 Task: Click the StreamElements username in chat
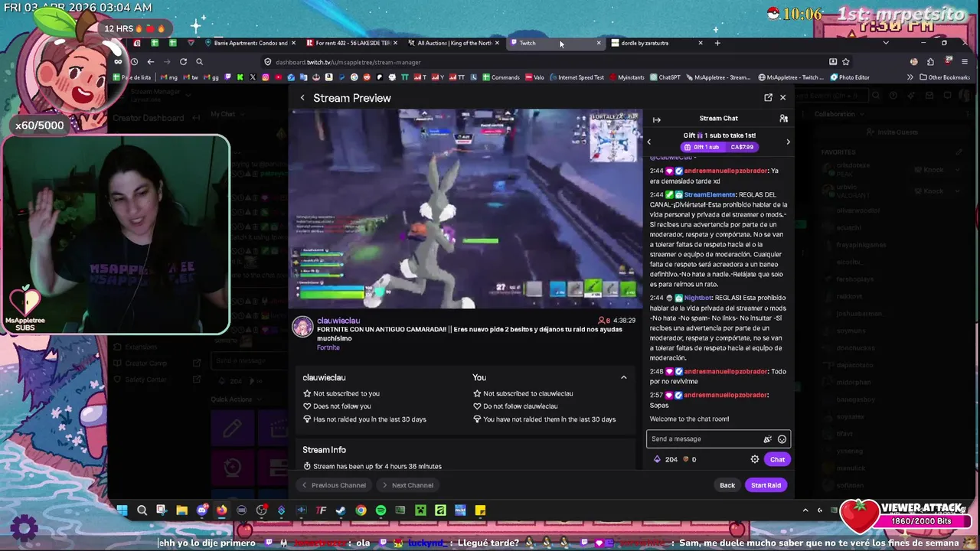point(710,195)
